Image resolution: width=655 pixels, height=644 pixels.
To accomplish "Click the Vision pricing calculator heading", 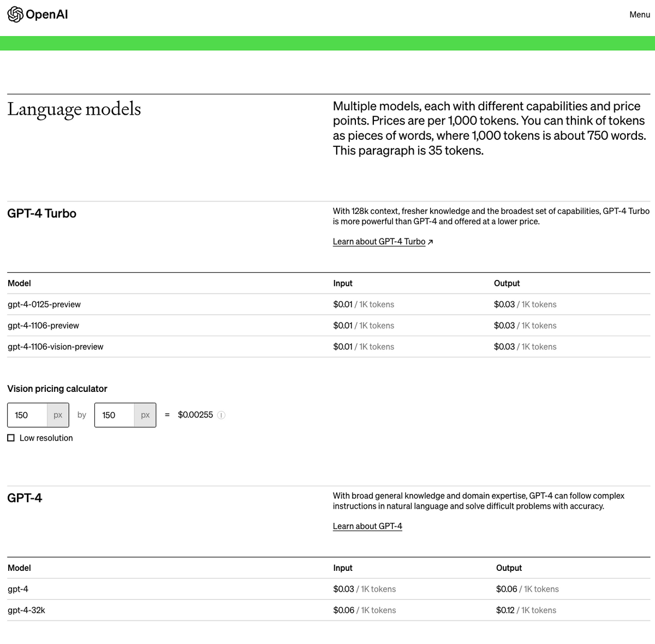I will point(57,389).
